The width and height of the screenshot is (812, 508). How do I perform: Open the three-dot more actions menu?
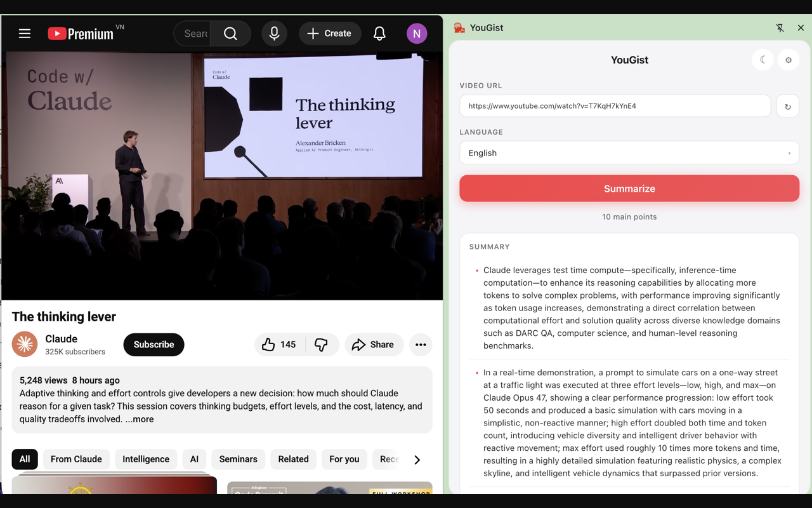pyautogui.click(x=421, y=344)
